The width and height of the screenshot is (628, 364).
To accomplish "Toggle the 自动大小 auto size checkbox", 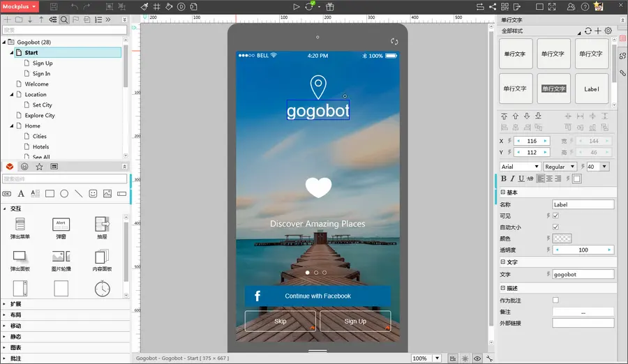I will [555, 227].
